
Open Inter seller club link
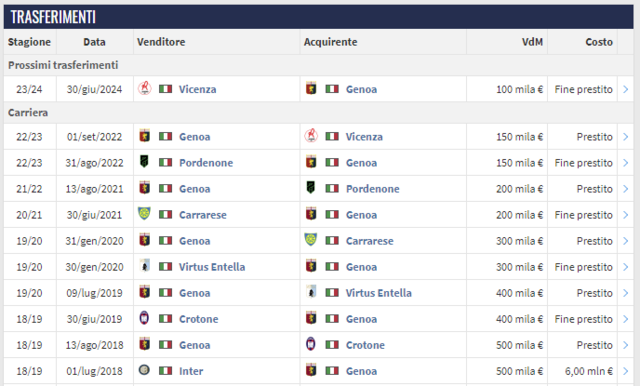(191, 371)
